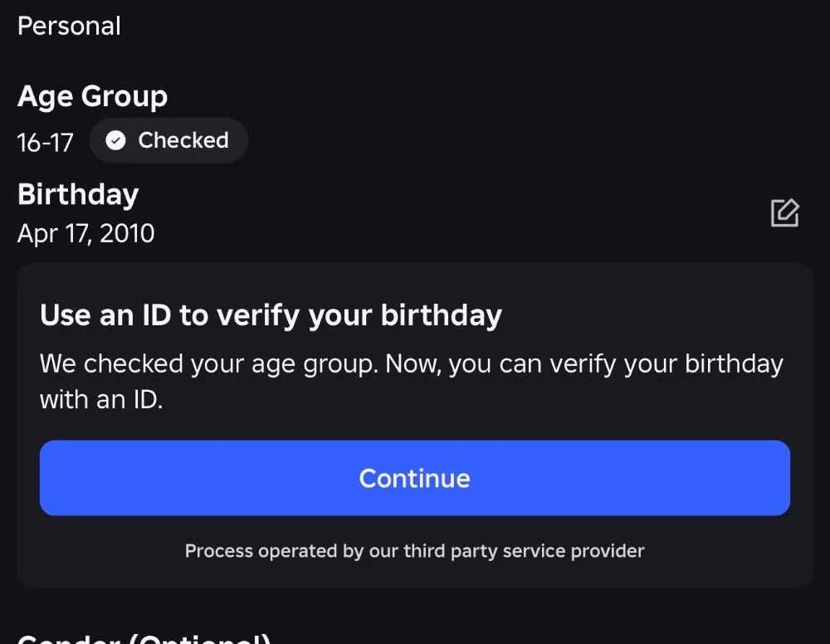
Task: Click the Age Group heading
Action: tap(92, 97)
